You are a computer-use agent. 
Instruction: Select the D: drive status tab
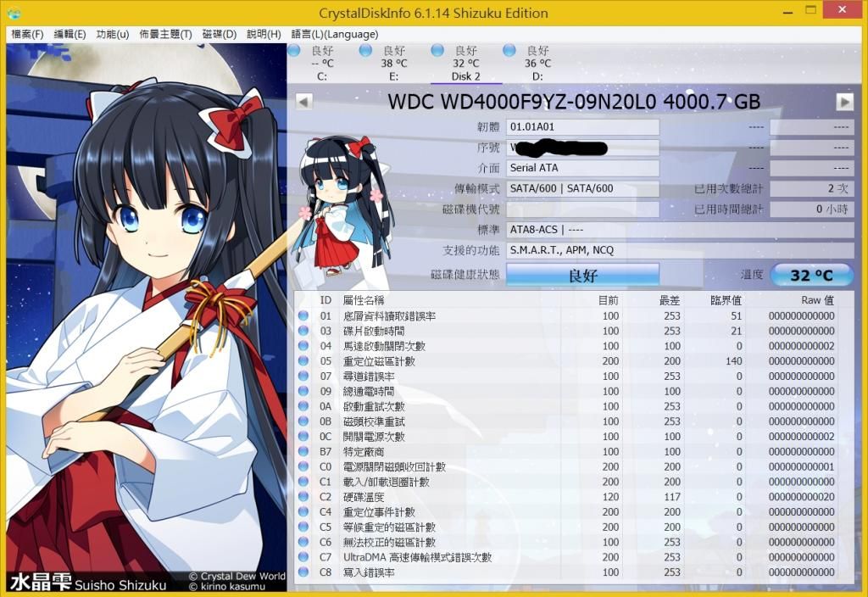point(538,63)
